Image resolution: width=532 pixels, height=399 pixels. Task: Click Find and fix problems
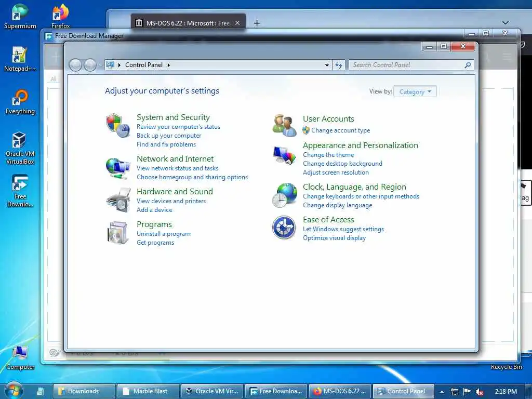coord(166,144)
